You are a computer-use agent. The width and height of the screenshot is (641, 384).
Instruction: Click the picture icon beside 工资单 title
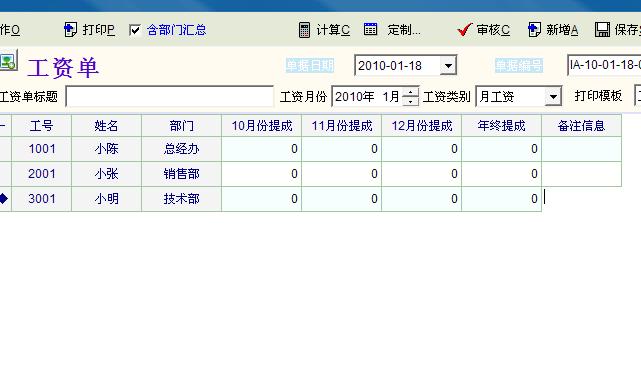pyautogui.click(x=8, y=61)
